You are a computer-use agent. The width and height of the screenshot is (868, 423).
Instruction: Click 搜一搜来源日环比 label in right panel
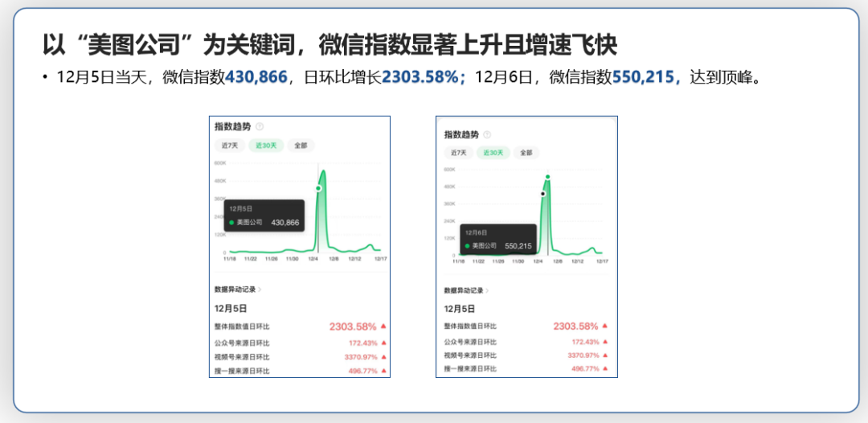coord(470,368)
